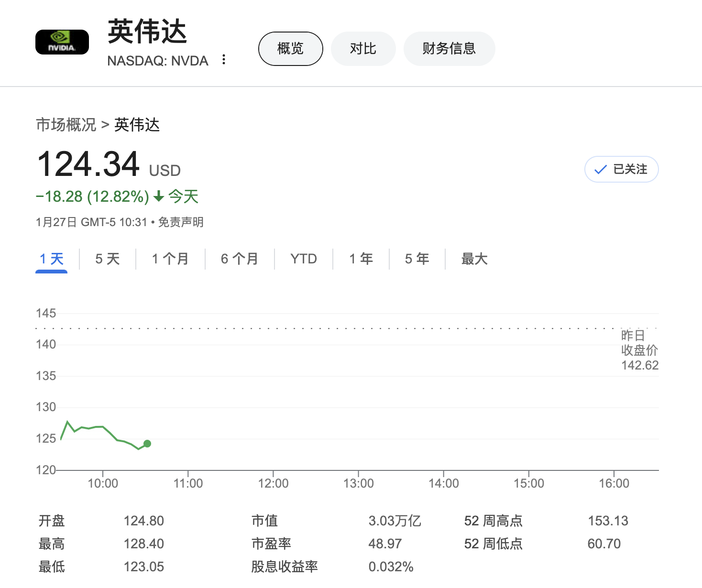Click the NASDAQ: NVDA ticker text
The width and height of the screenshot is (702, 588).
pos(158,61)
